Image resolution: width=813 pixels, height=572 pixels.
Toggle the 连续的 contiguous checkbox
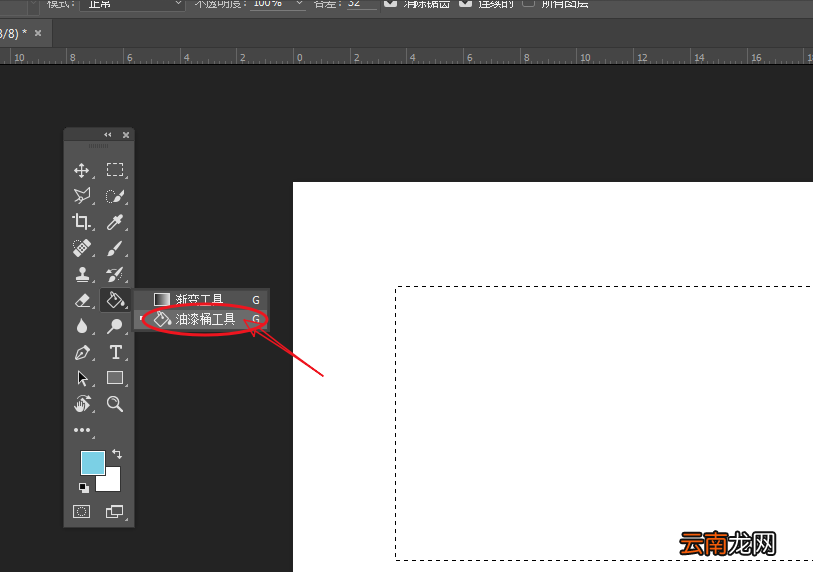[466, 3]
